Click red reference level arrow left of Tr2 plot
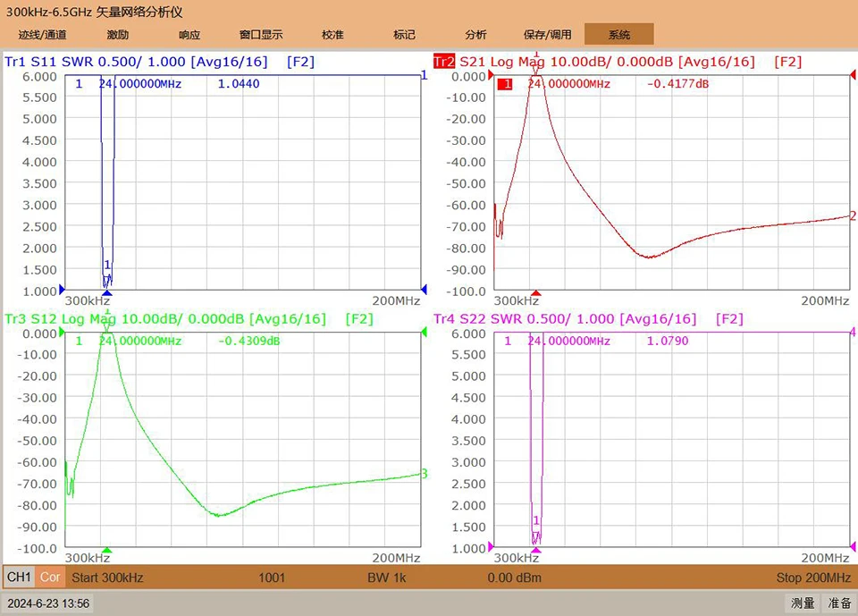858x616 pixels. pos(491,75)
